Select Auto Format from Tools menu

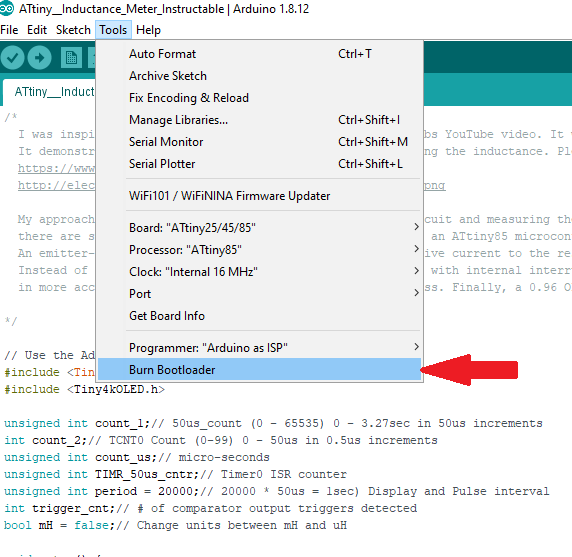(x=259, y=54)
